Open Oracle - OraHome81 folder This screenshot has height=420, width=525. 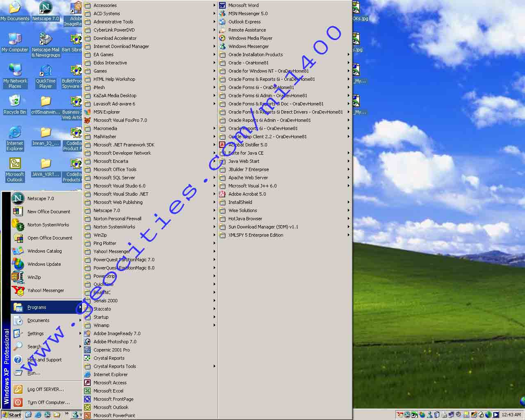[285, 63]
